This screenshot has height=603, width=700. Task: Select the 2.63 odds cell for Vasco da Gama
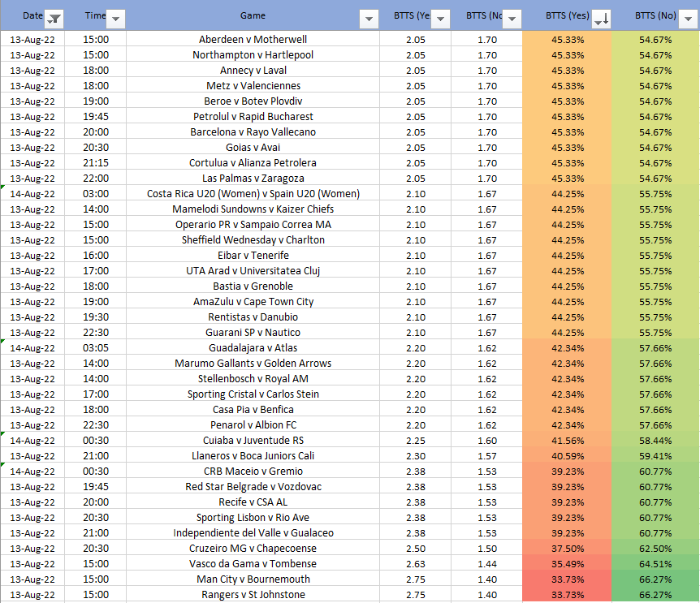416,564
